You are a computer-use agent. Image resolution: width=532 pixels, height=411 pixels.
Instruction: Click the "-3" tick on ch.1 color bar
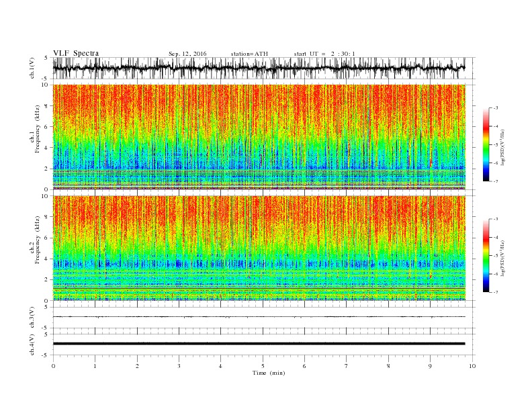(496, 108)
